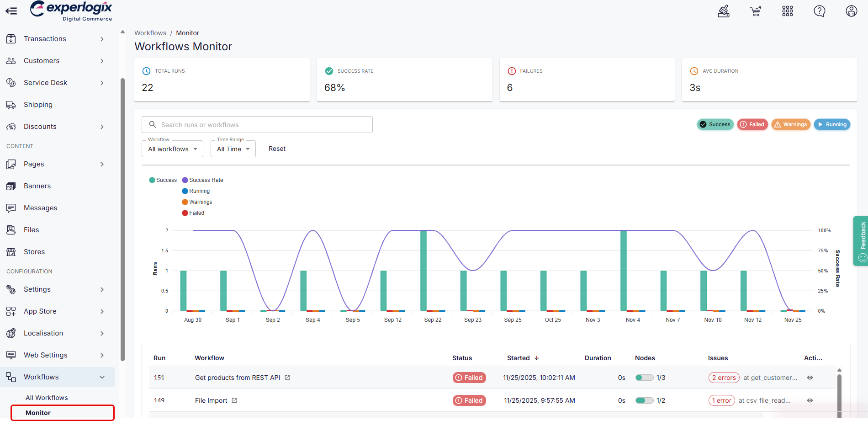Open the theme designer brush icon

[x=724, y=11]
